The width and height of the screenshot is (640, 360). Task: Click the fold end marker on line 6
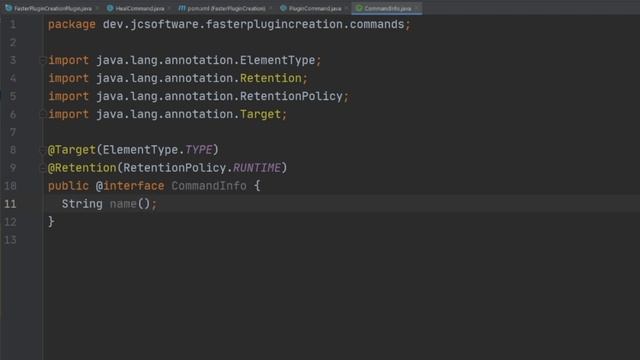[x=42, y=114]
